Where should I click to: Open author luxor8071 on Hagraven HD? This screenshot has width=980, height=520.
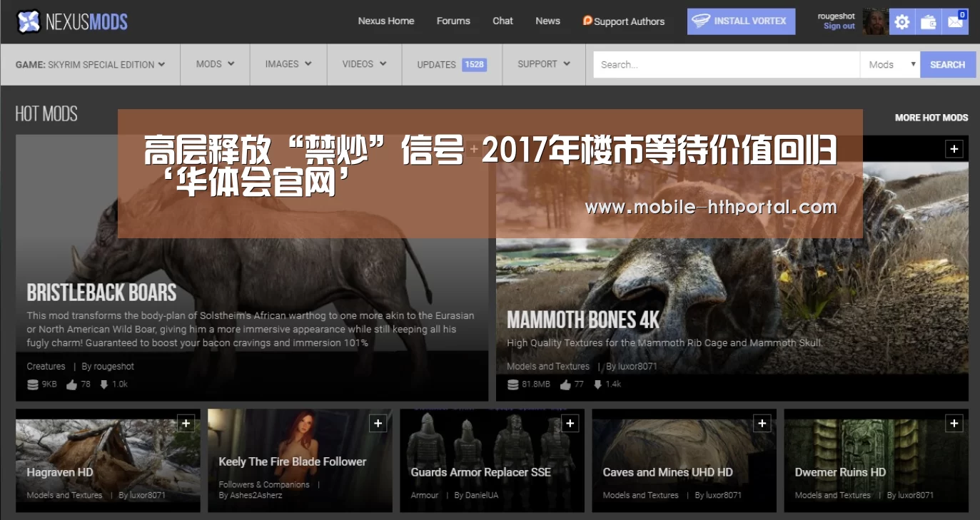(x=142, y=495)
